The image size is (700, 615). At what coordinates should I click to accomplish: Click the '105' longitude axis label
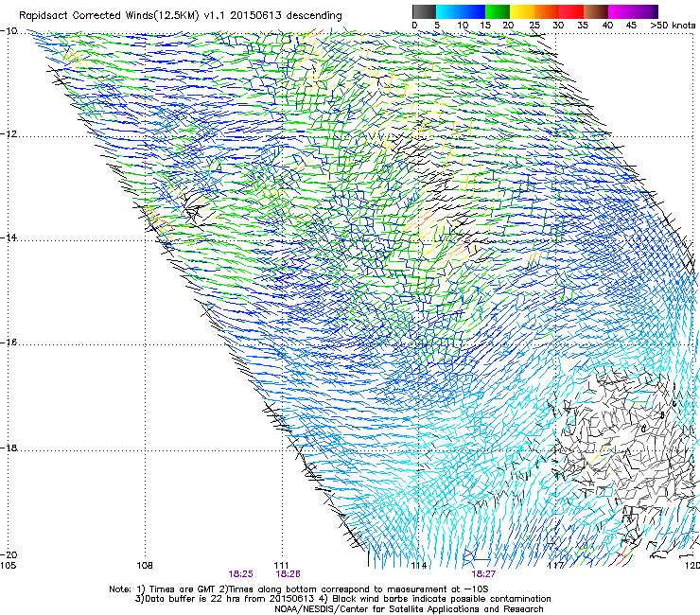coord(8,566)
